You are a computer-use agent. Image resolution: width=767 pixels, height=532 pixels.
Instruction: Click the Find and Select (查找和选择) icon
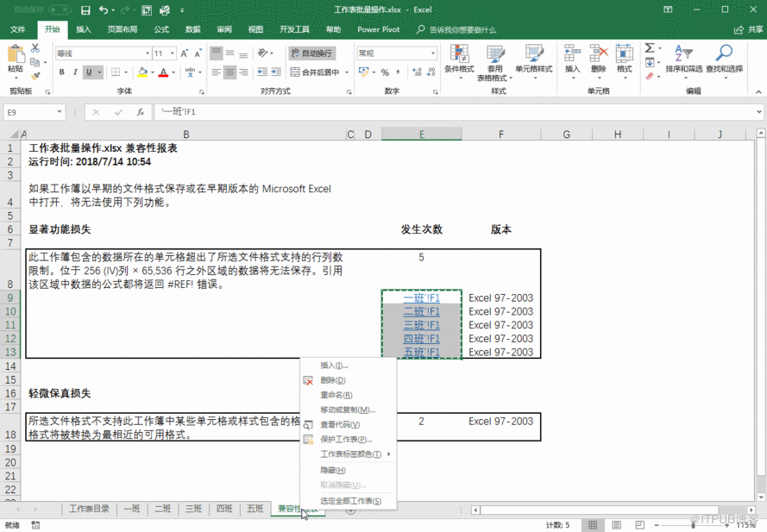click(x=723, y=59)
